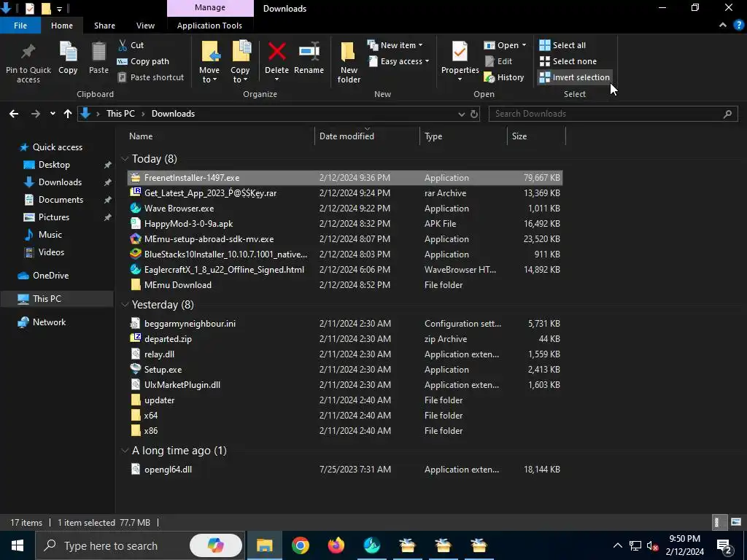Open Wave Browser from the taskbar

[x=371, y=545]
